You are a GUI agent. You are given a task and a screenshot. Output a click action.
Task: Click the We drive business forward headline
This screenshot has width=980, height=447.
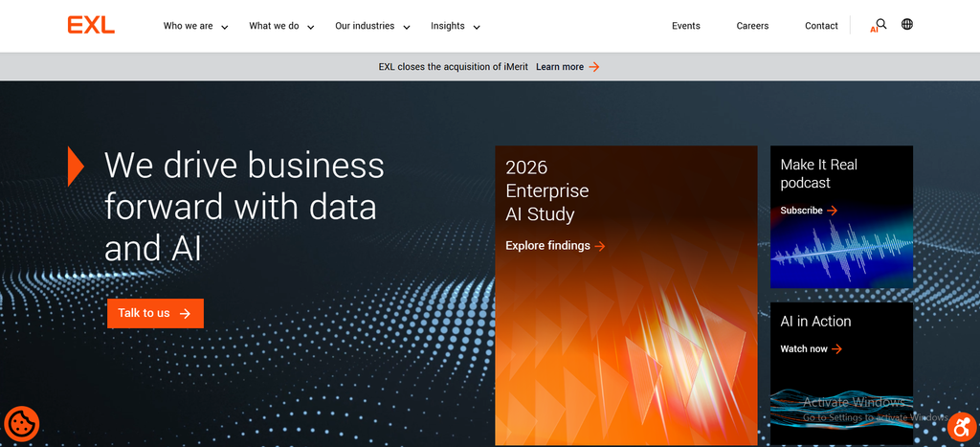(x=244, y=207)
